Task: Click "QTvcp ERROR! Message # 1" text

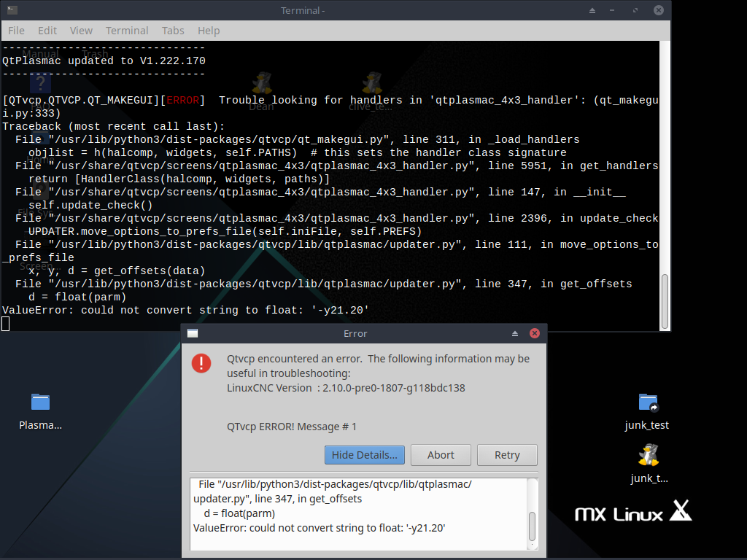Action: pyautogui.click(x=292, y=427)
